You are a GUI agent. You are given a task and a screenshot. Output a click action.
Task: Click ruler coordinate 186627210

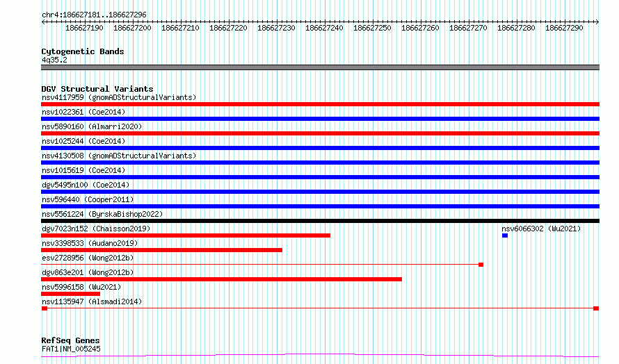click(180, 28)
